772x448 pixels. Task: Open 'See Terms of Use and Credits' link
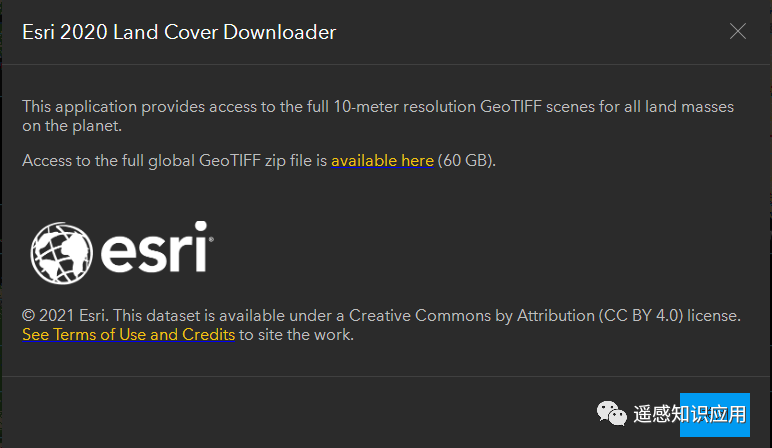coord(128,335)
